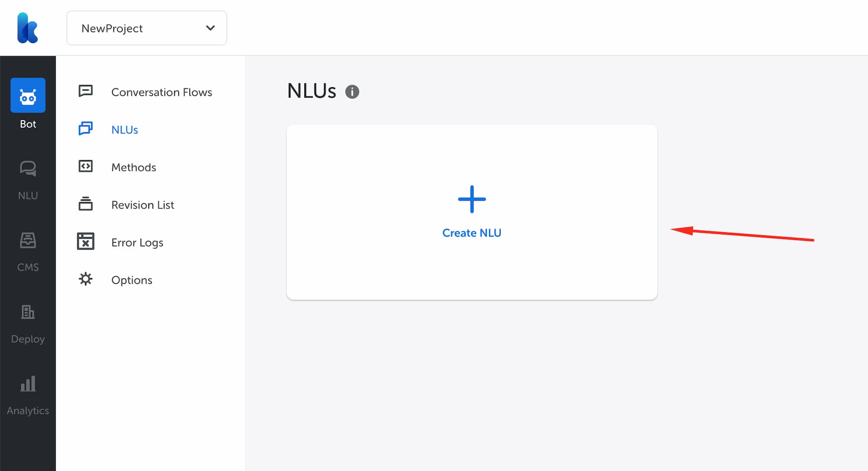
Task: Click the Kore logo at top left
Action: 28,28
